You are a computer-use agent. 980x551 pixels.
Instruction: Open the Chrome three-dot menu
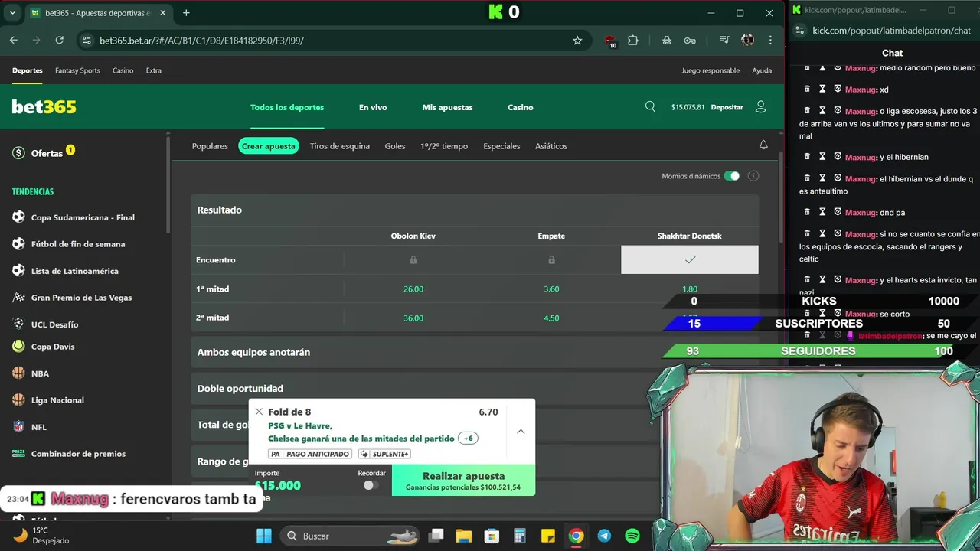(x=770, y=41)
